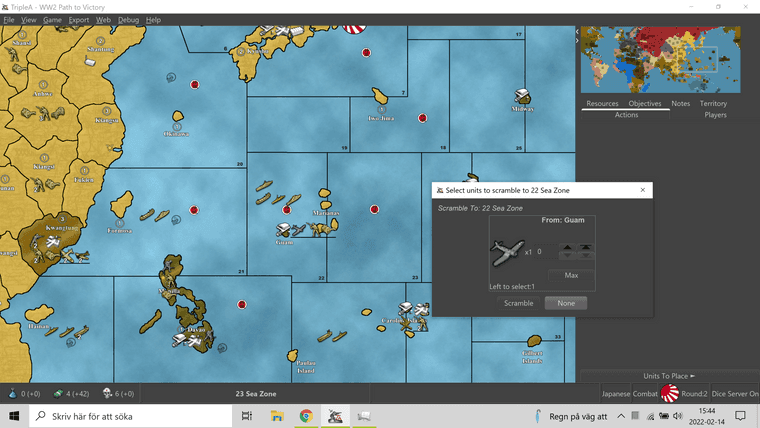This screenshot has width=760, height=428.
Task: Open TripleA app from Windows taskbar
Action: (x=336, y=416)
